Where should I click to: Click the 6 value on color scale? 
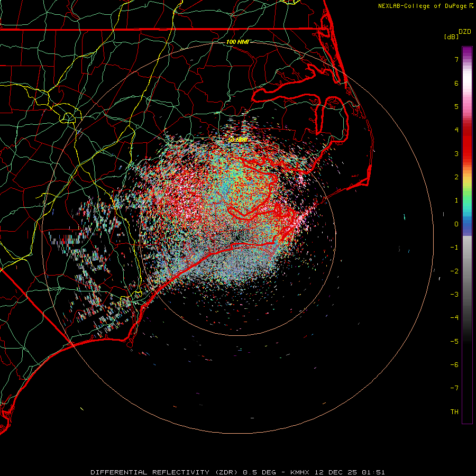pos(456,83)
